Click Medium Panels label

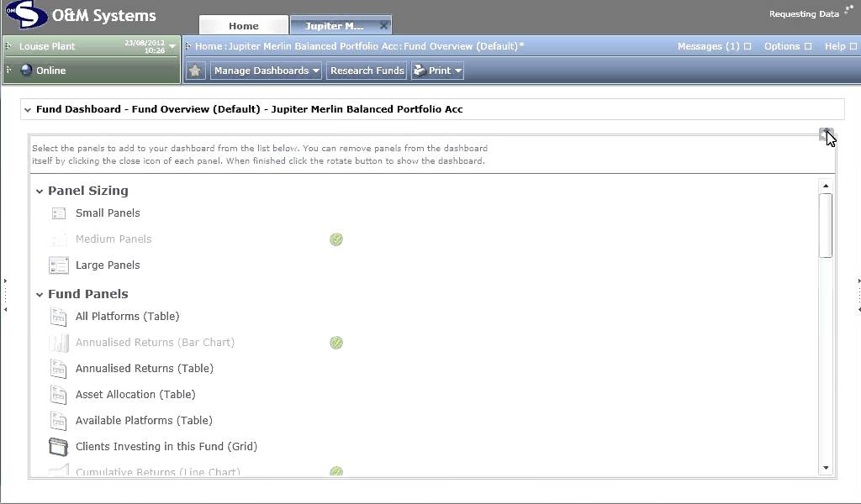tap(114, 239)
